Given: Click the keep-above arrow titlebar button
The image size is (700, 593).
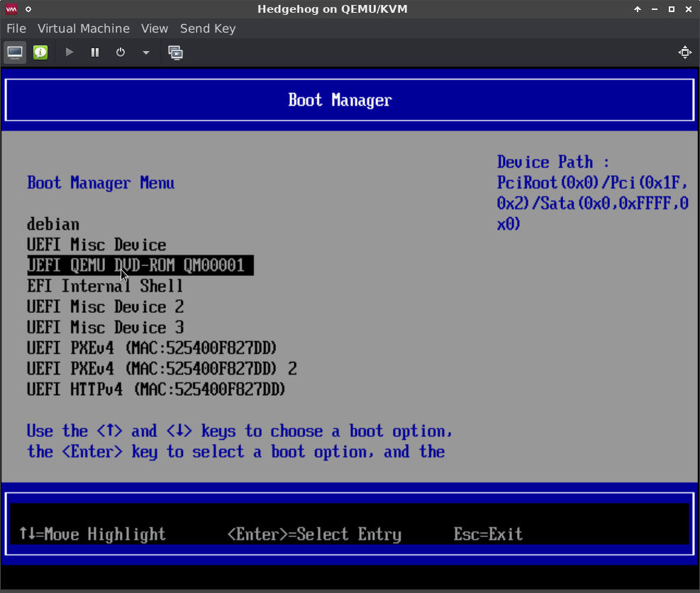Looking at the screenshot, I should tap(638, 9).
